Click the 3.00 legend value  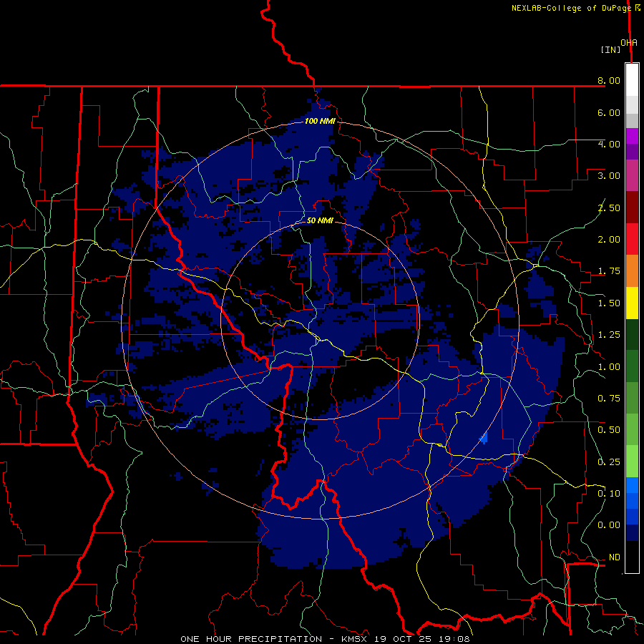(x=609, y=176)
